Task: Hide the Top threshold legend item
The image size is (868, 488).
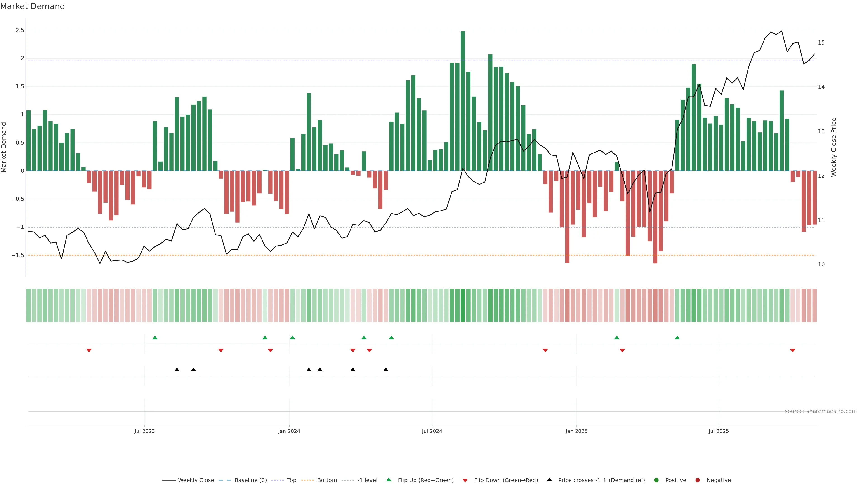Action: click(x=291, y=480)
